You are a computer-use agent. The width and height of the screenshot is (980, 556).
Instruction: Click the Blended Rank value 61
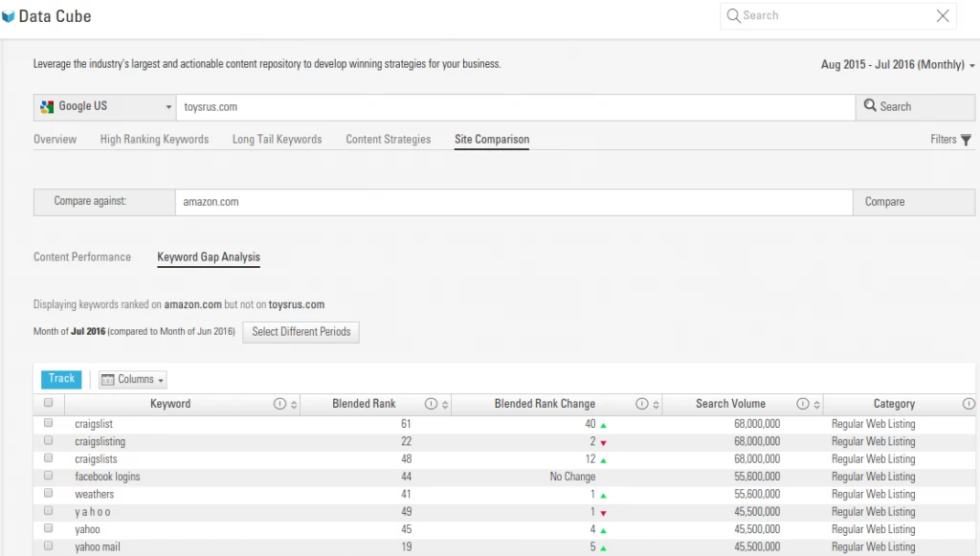pos(406,424)
